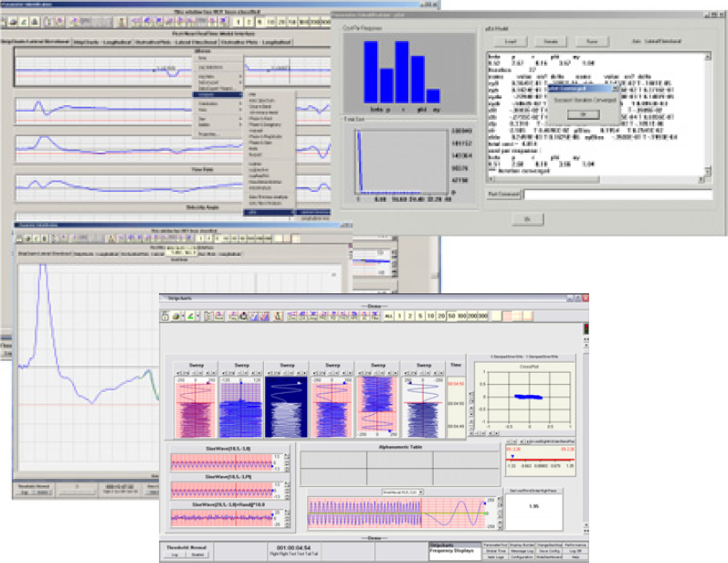The height and width of the screenshot is (563, 728).
Task: Click the Enabled button under Threshold: Normal
Action: (x=198, y=555)
